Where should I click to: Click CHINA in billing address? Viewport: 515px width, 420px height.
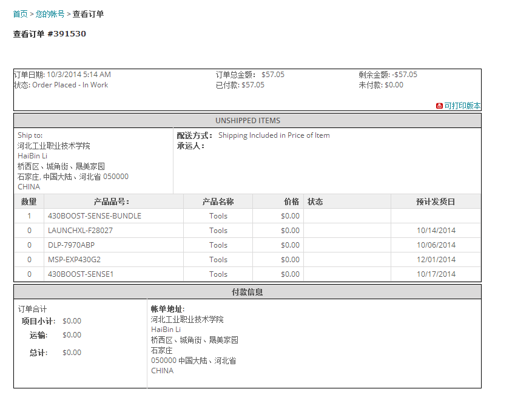pyautogui.click(x=162, y=371)
